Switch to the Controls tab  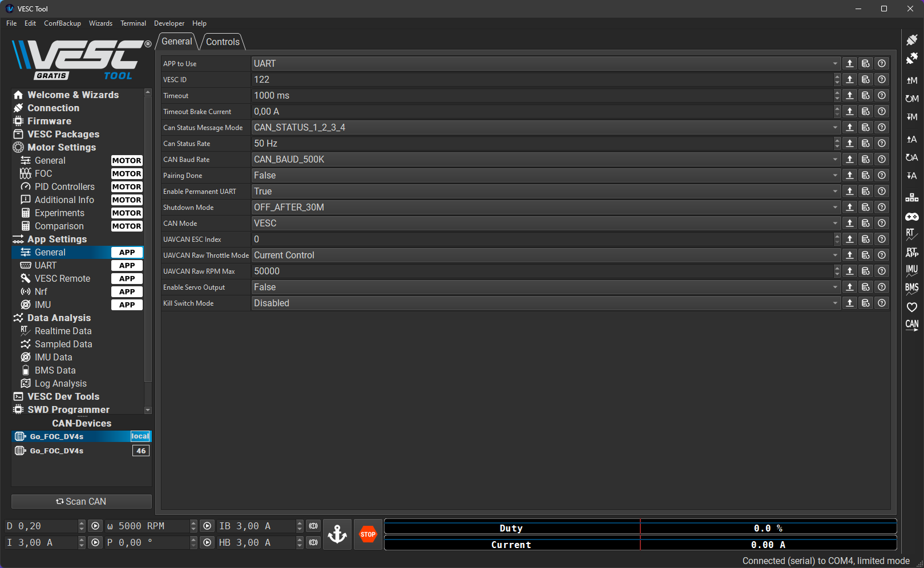[x=223, y=42]
